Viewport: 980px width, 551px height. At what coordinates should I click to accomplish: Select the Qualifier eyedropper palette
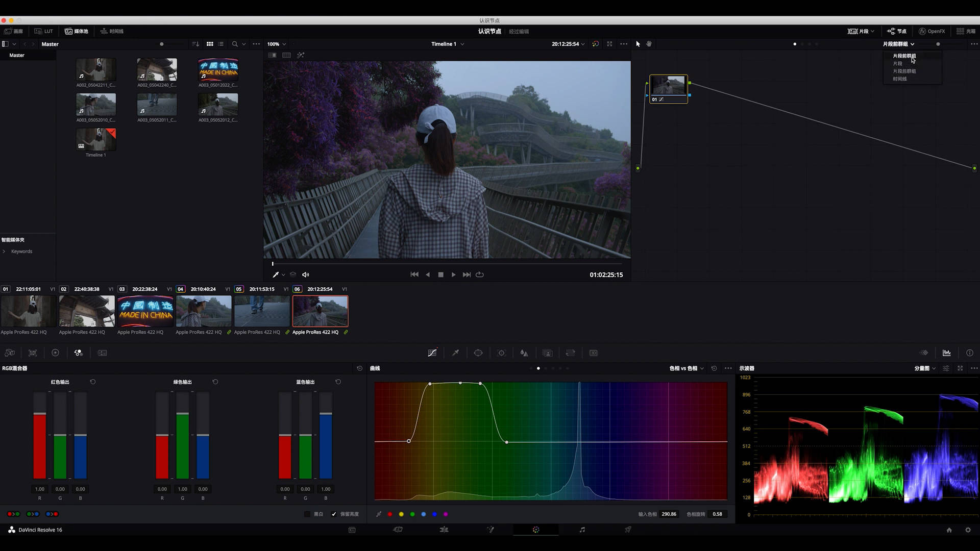455,353
